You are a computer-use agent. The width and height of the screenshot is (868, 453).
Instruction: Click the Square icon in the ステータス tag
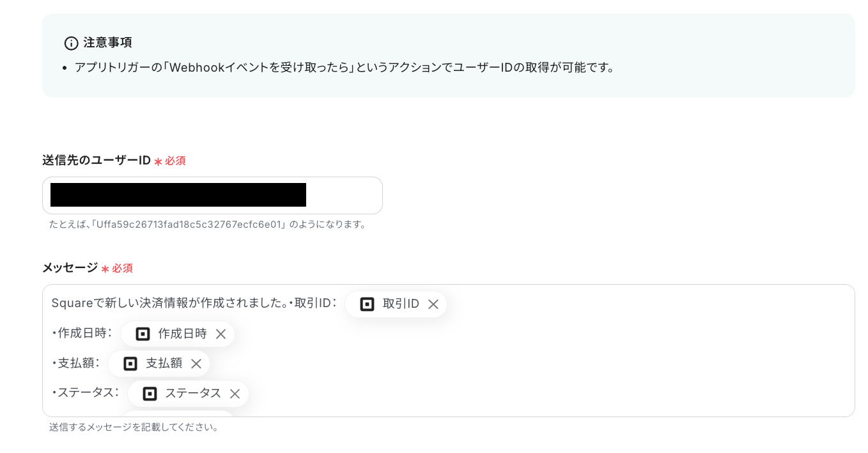tap(150, 393)
